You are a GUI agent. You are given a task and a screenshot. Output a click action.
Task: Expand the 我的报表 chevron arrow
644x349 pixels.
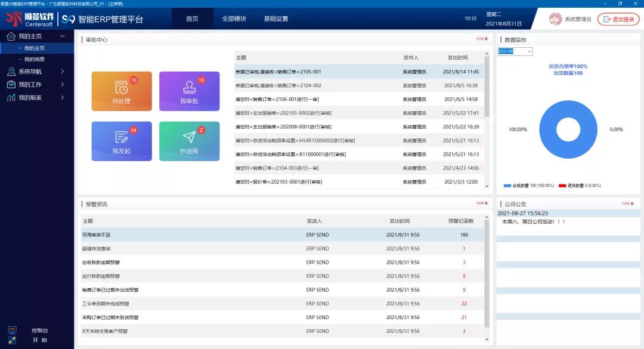click(x=63, y=98)
